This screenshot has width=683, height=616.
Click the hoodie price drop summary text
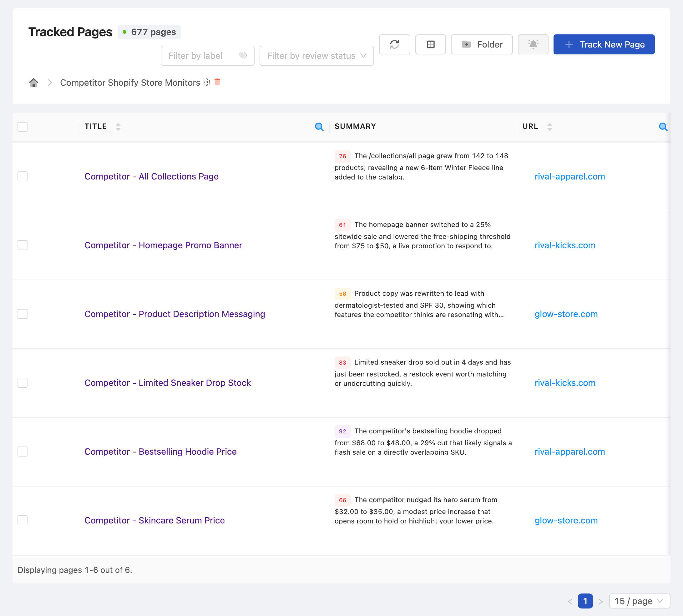(423, 441)
